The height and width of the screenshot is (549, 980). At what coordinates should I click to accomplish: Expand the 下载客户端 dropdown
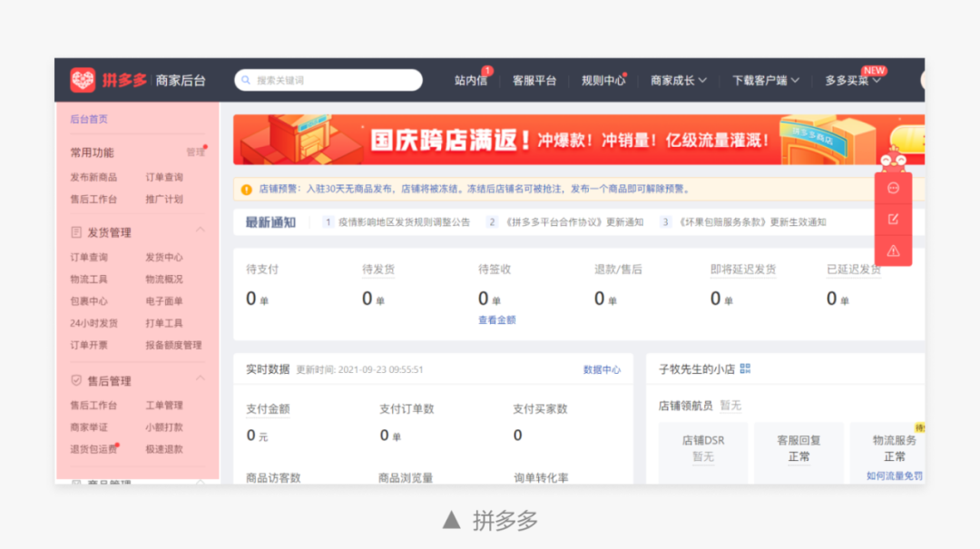point(765,80)
